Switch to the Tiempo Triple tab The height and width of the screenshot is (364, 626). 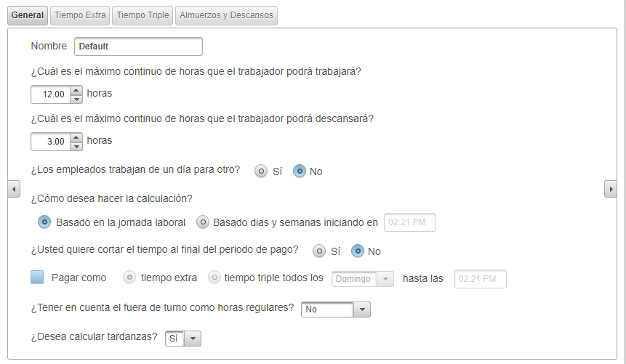[x=143, y=15]
